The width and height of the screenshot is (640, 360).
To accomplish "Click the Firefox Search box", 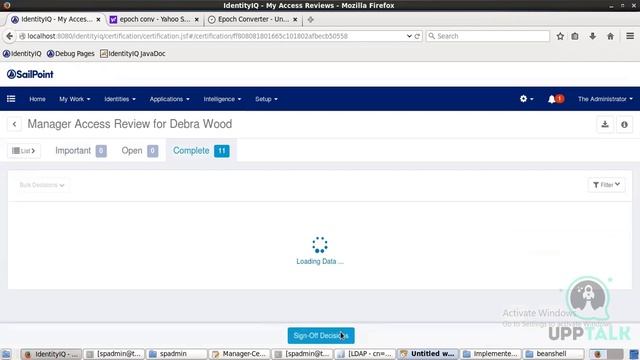I will pyautogui.click(x=488, y=36).
